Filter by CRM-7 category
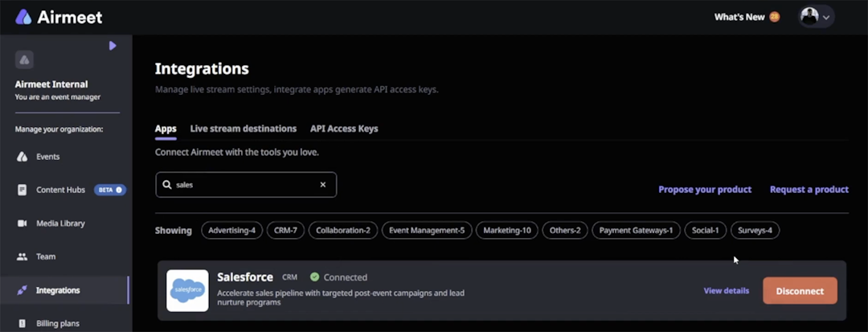 [x=285, y=230]
